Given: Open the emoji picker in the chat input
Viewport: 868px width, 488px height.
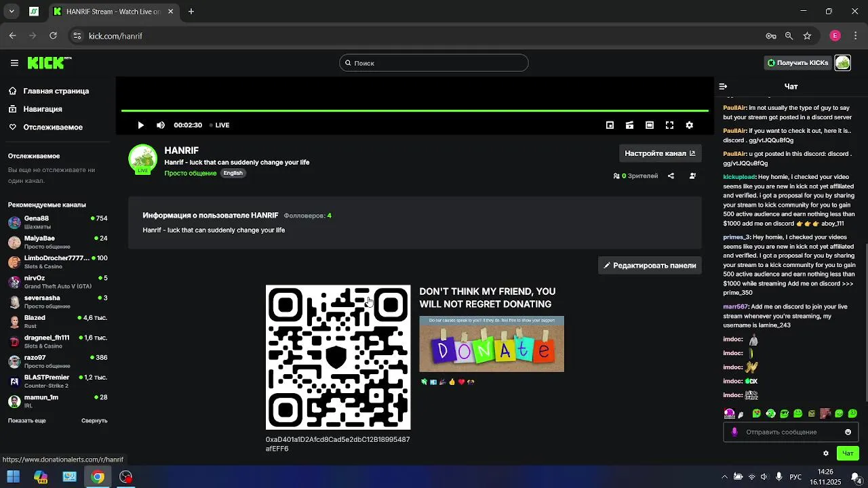Looking at the screenshot, I should (848, 432).
